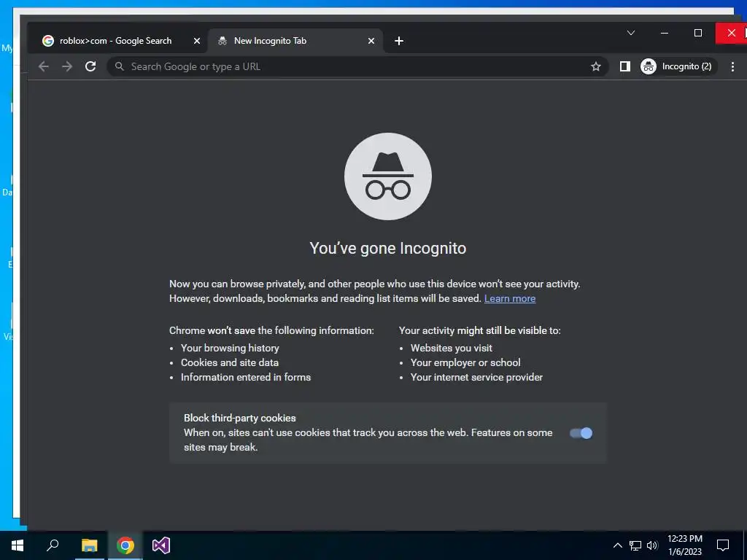Open the Incognito (2) profile button
The width and height of the screenshot is (747, 560).
(678, 66)
